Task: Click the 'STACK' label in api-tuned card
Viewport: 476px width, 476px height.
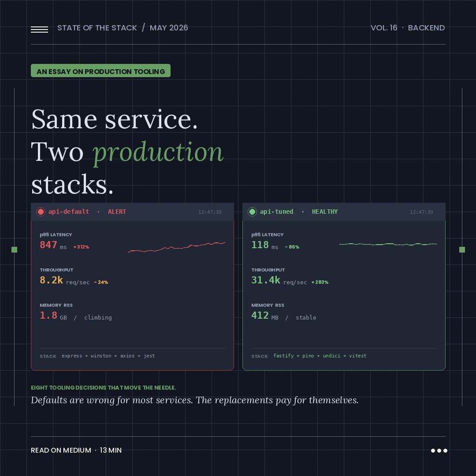Action: click(x=260, y=357)
